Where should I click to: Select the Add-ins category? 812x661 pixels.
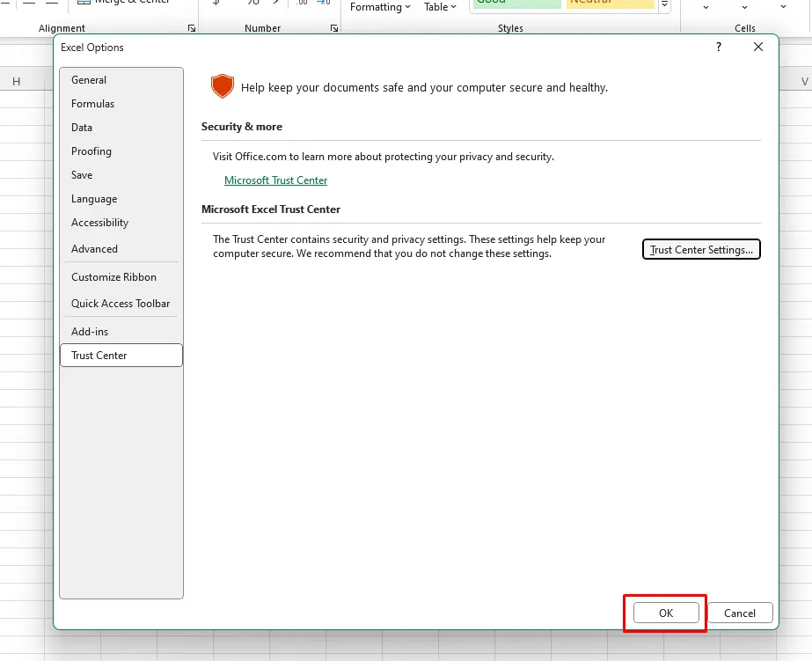pyautogui.click(x=90, y=332)
